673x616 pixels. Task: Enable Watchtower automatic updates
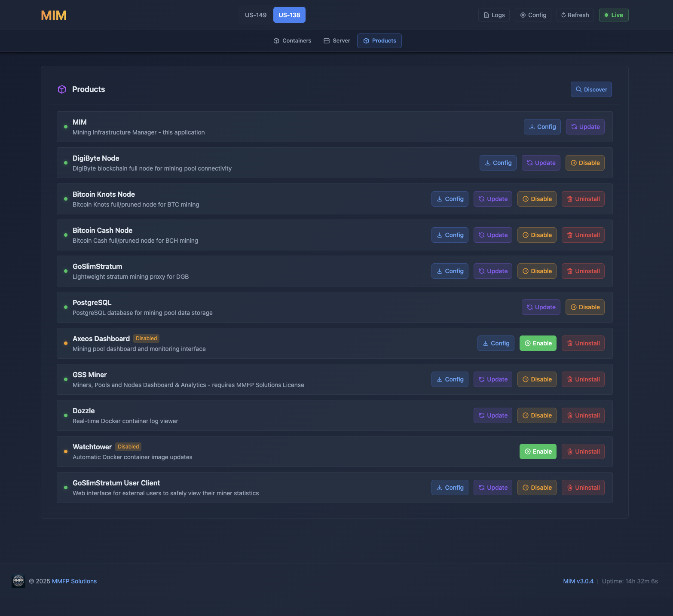(x=538, y=451)
